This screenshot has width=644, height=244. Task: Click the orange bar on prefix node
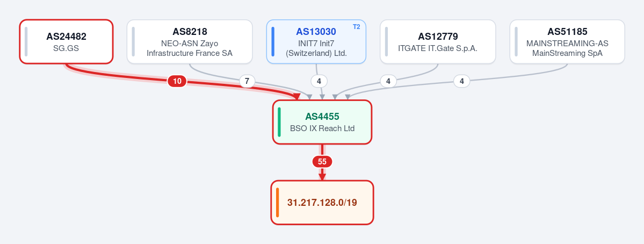[278, 203]
